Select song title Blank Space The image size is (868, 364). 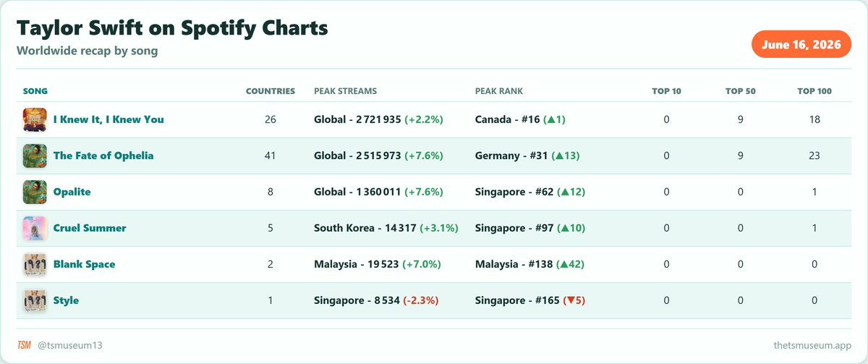(85, 264)
